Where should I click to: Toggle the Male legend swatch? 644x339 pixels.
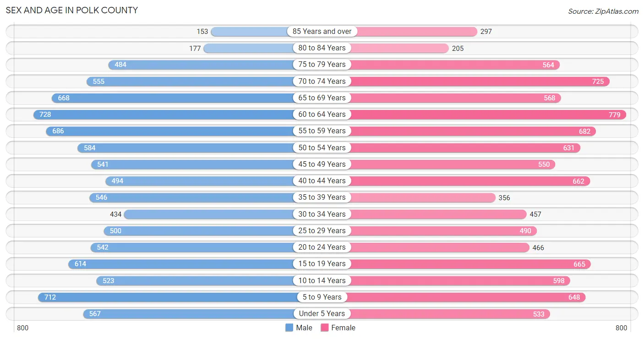tap(289, 328)
